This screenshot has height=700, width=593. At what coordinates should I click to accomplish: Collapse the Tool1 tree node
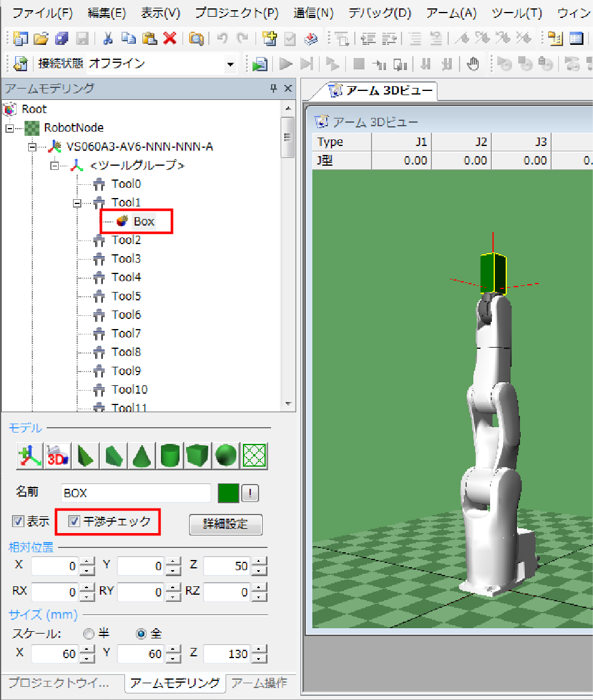[x=77, y=203]
